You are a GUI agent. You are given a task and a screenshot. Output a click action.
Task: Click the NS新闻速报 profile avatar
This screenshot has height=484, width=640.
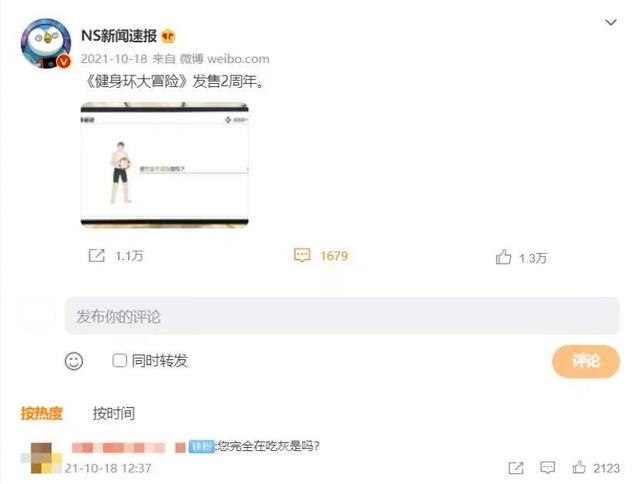click(x=46, y=43)
